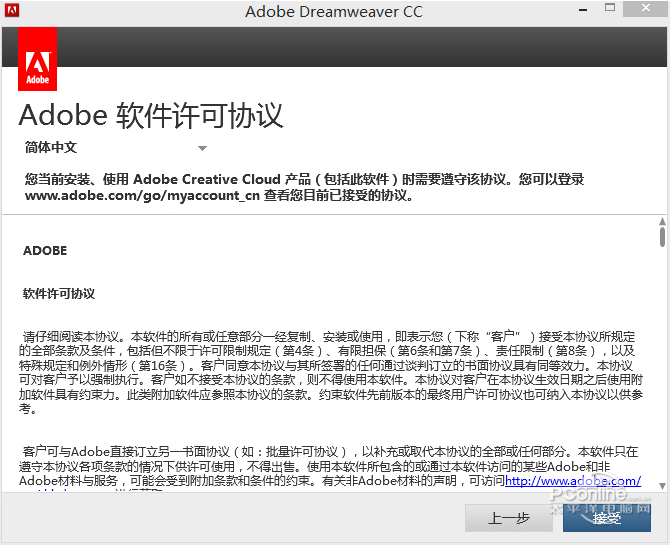Click the ADOBE heading in agreement text
This screenshot has width=671, height=545.
[45, 251]
